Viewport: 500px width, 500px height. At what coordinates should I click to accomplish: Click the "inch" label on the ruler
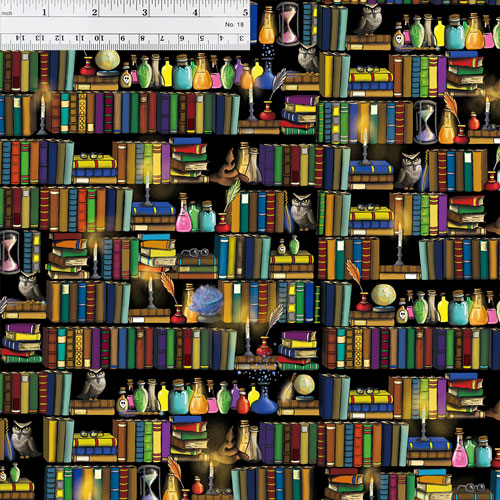click(6, 13)
